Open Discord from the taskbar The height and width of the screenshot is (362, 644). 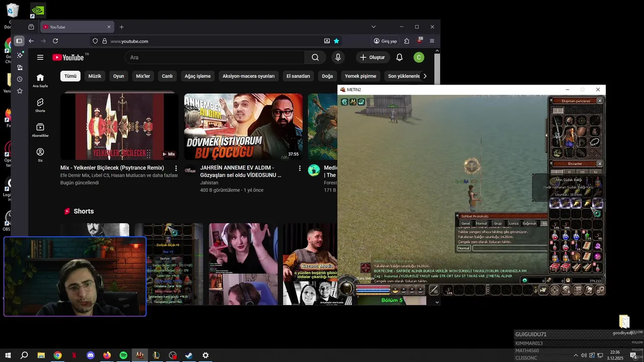point(91,355)
